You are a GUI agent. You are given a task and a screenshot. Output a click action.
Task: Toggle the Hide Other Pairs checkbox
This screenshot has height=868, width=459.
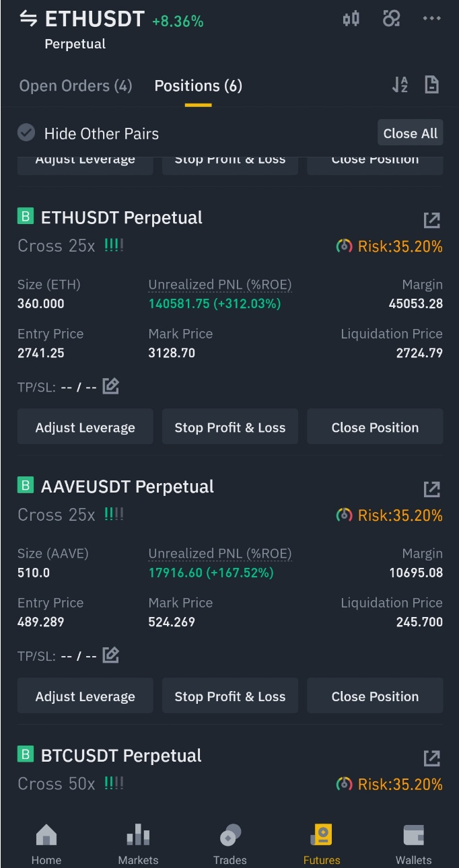click(26, 133)
